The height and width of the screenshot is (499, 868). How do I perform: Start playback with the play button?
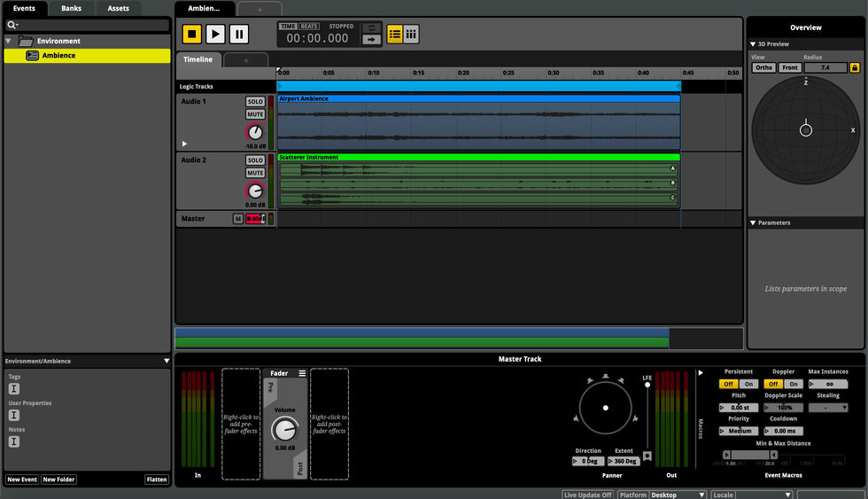point(215,34)
